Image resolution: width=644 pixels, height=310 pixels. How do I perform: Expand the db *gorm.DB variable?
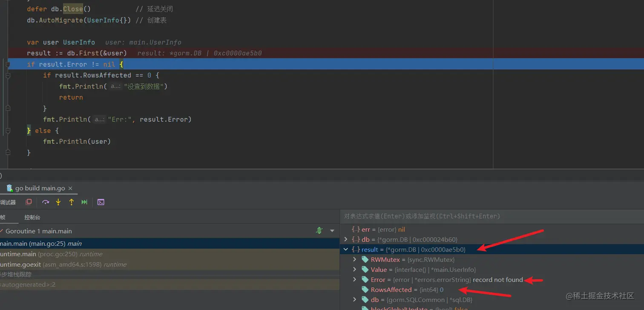point(346,239)
